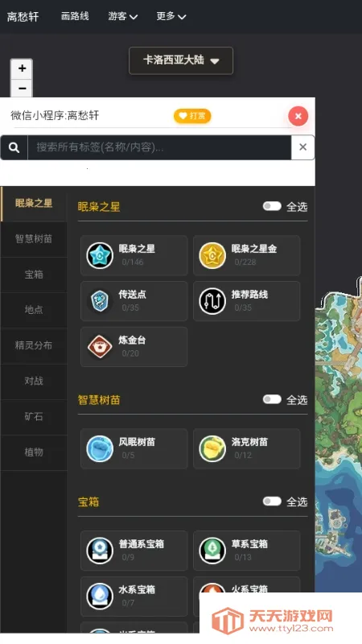The height and width of the screenshot is (644, 362).
Task: Toggle 全选 for 宝箱 section
Action: tap(272, 501)
